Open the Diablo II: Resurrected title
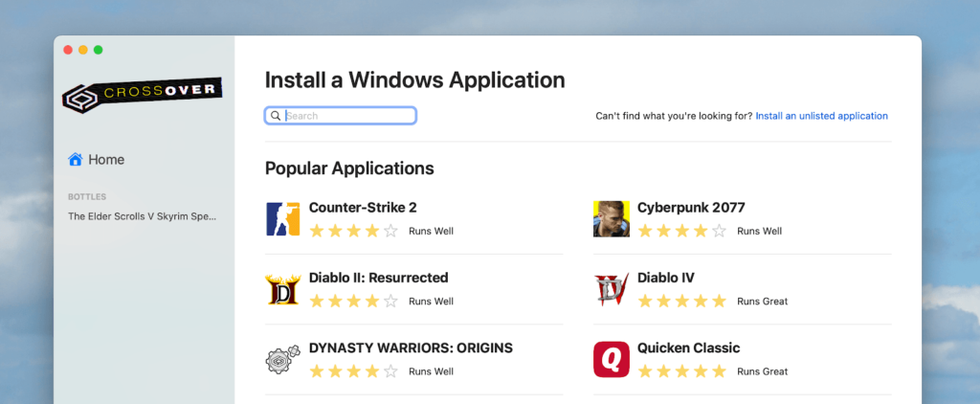The width and height of the screenshot is (980, 404). point(379,278)
